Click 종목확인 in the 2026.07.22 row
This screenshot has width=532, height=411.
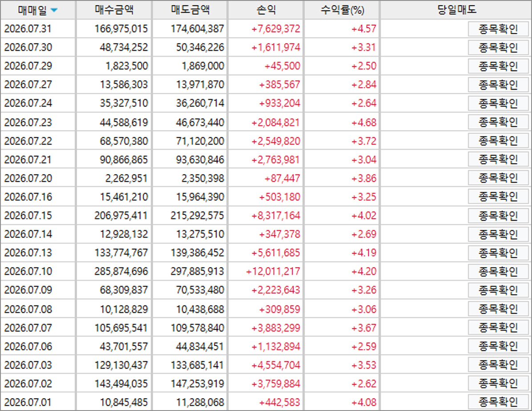coord(498,141)
